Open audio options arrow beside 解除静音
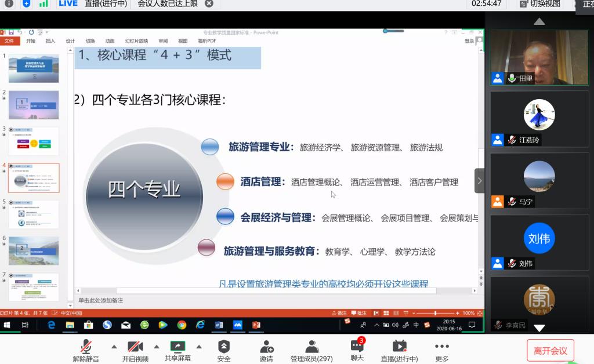 click(x=114, y=347)
